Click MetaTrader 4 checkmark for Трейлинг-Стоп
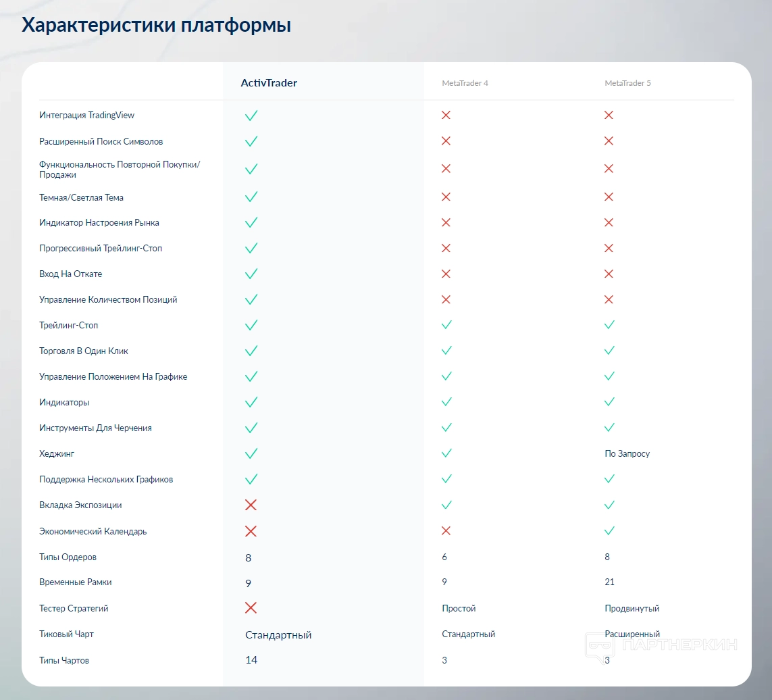This screenshot has width=772, height=700. click(446, 324)
